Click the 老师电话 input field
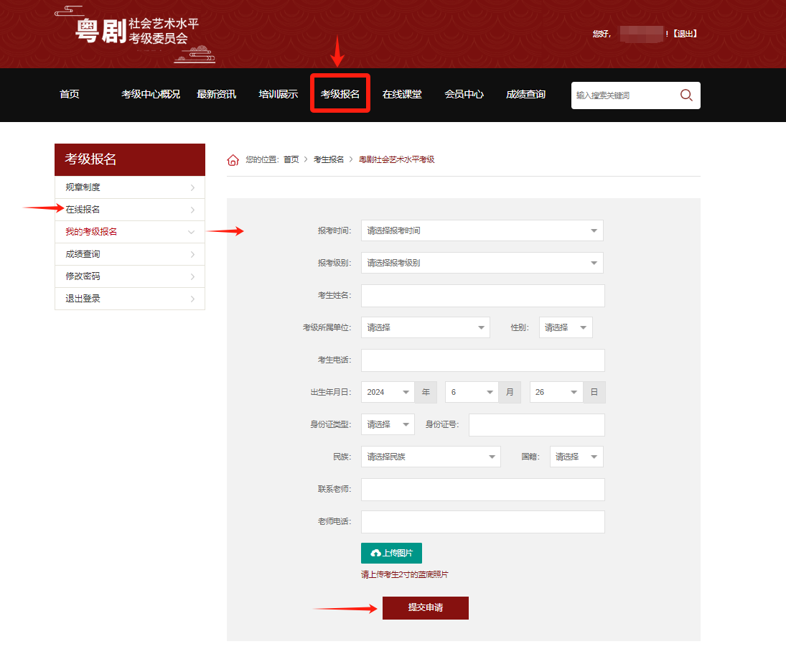This screenshot has width=786, height=672. [x=483, y=522]
